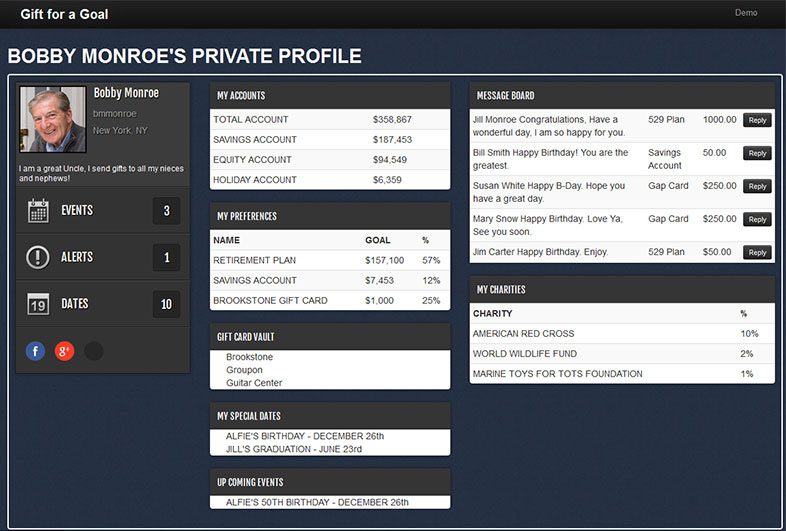The height and width of the screenshot is (531, 786).
Task: Select the Dates sidebar item
Action: pyautogui.click(x=103, y=304)
